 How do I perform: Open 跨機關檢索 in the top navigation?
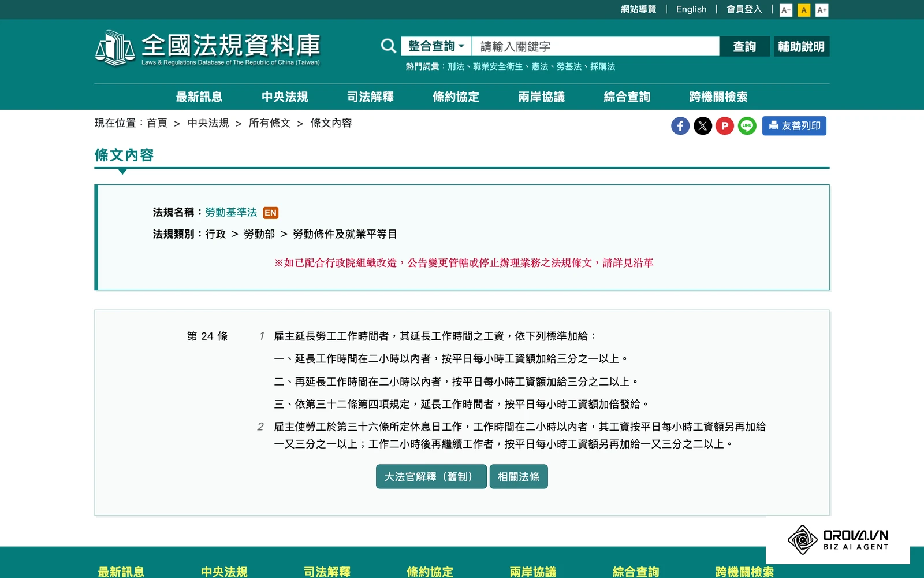718,97
